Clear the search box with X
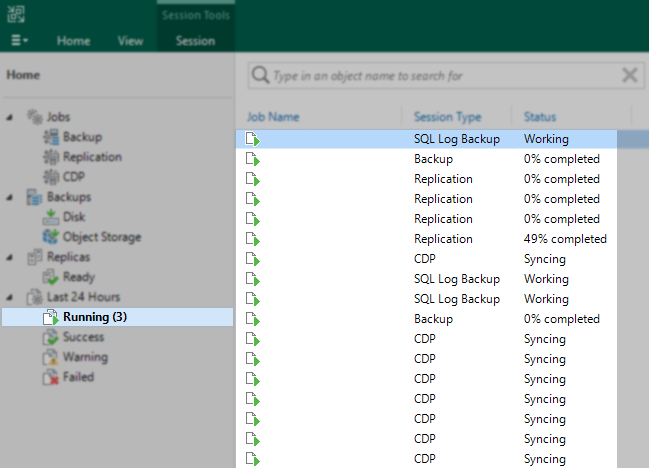Image resolution: width=649 pixels, height=468 pixels. click(630, 75)
